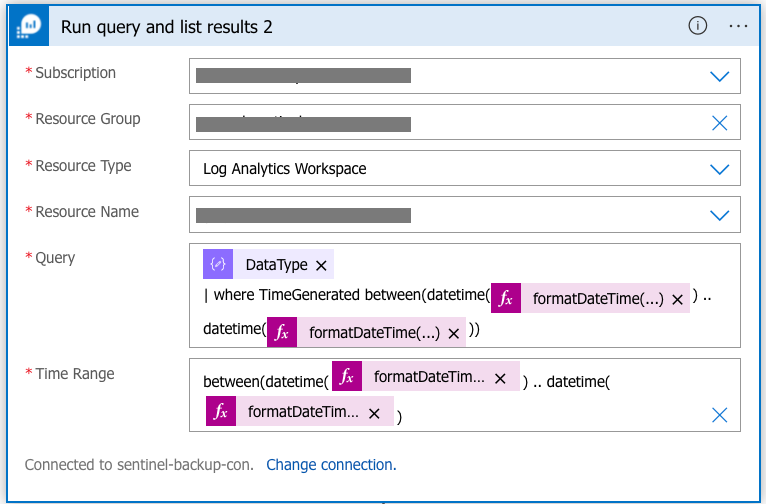The height and width of the screenshot is (504, 766).
Task: Expand the Subscription dropdown
Action: coord(719,76)
